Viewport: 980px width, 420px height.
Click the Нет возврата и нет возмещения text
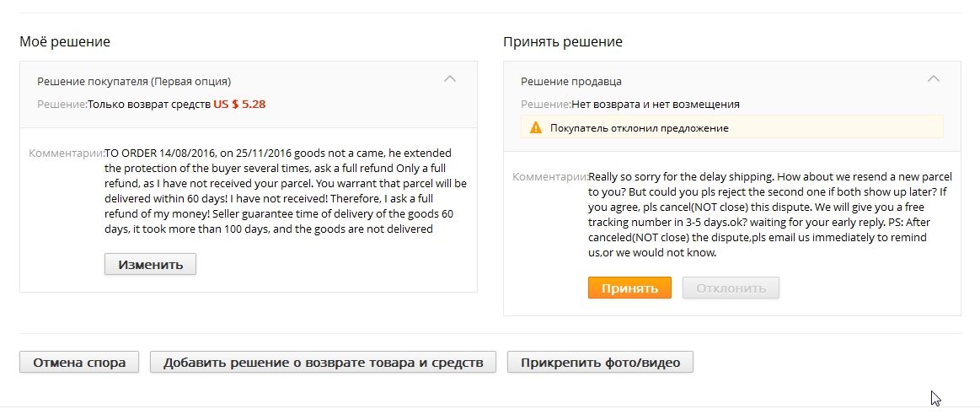(656, 105)
